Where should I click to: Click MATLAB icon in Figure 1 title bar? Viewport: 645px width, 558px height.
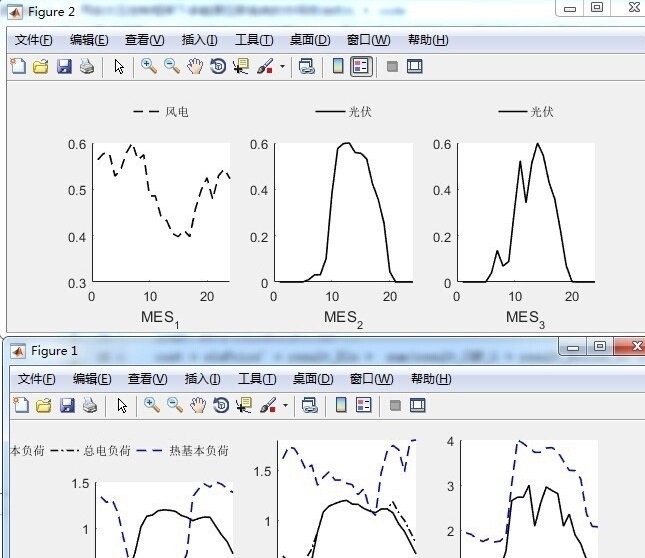[x=18, y=351]
